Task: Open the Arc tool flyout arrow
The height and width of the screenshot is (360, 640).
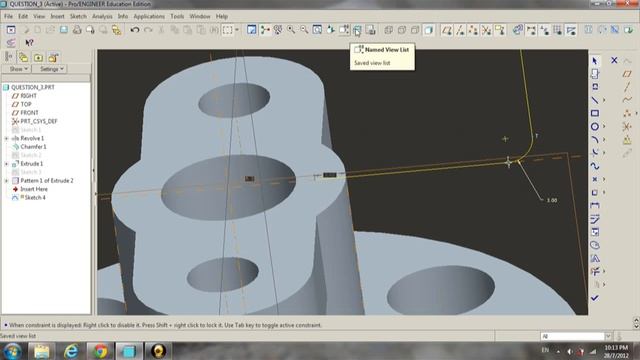Action: coord(604,140)
